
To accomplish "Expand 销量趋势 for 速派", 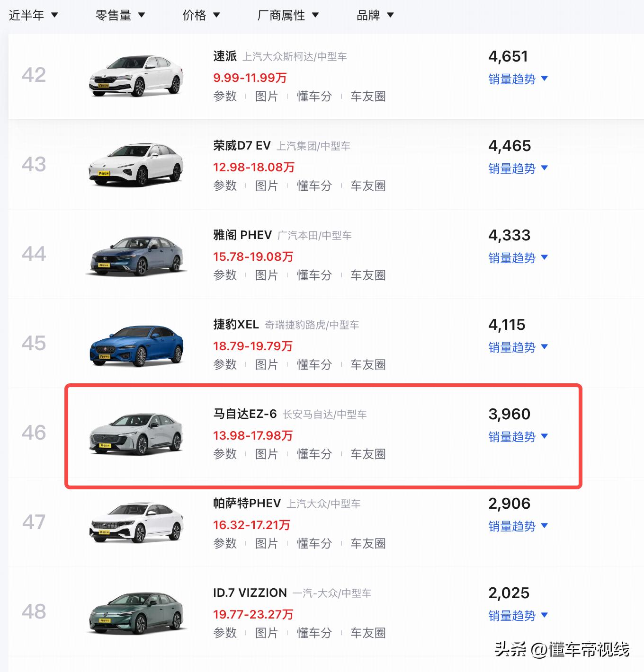I will pos(518,80).
